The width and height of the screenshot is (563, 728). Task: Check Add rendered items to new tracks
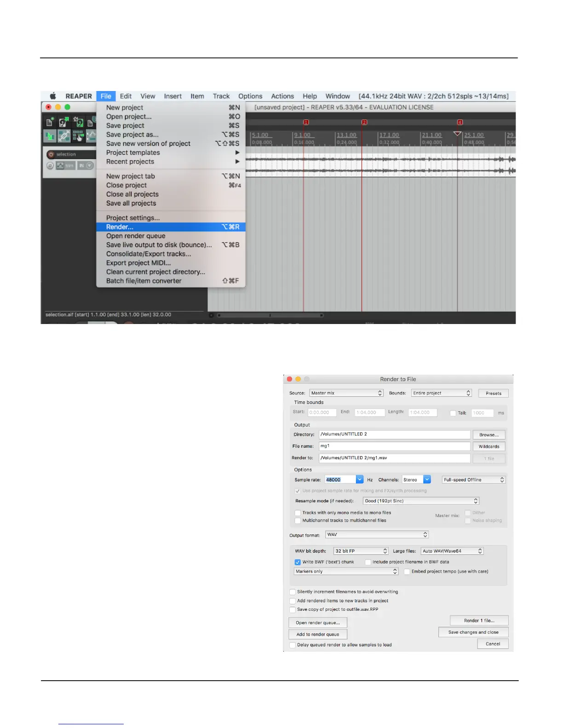[293, 601]
